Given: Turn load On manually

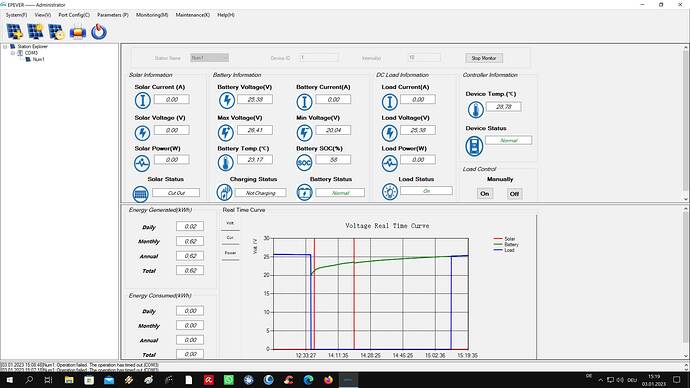Looking at the screenshot, I should coord(484,194).
